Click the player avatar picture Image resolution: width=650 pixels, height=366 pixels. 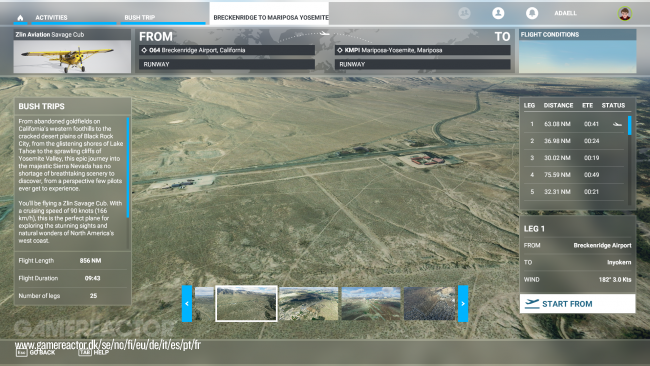pos(625,13)
